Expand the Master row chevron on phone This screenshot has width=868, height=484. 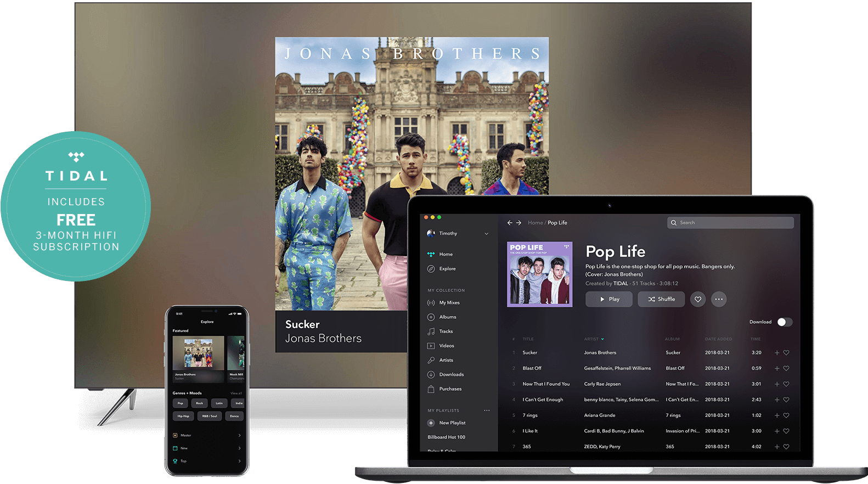[240, 435]
